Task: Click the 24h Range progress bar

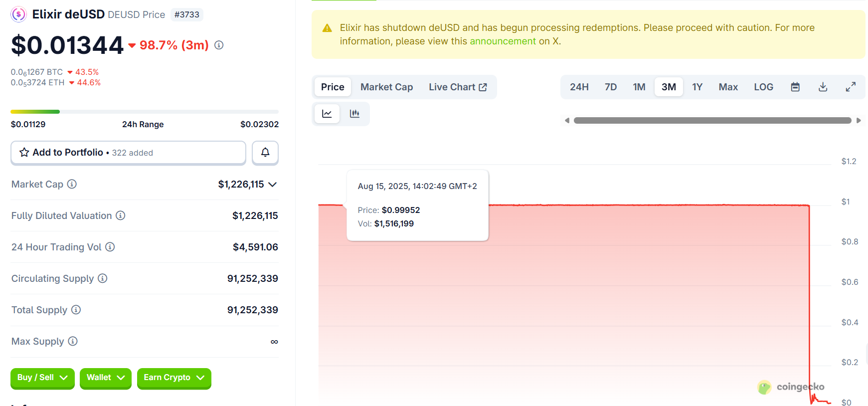Action: tap(145, 112)
